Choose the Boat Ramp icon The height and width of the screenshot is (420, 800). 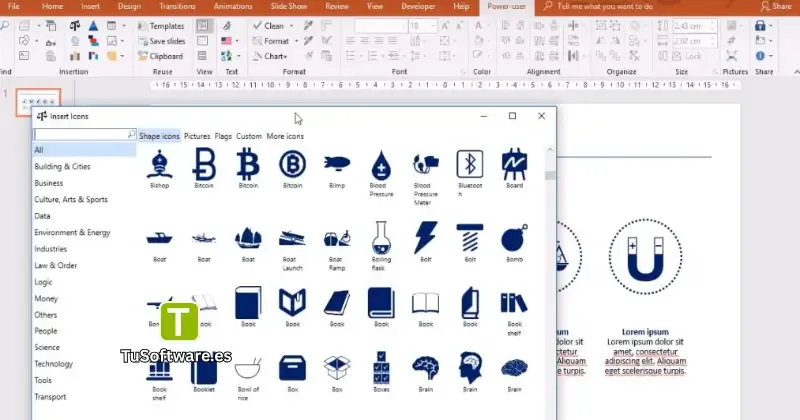(x=337, y=238)
